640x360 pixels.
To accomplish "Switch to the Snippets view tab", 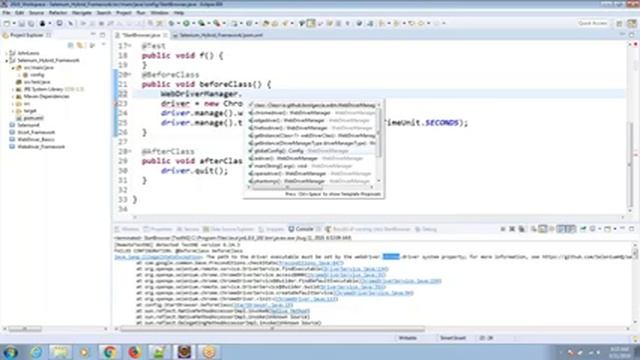I will [x=271, y=229].
